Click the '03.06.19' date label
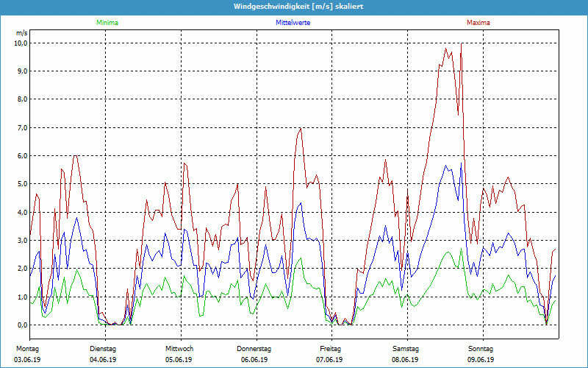Screen dimensions: 588x368 27,360
